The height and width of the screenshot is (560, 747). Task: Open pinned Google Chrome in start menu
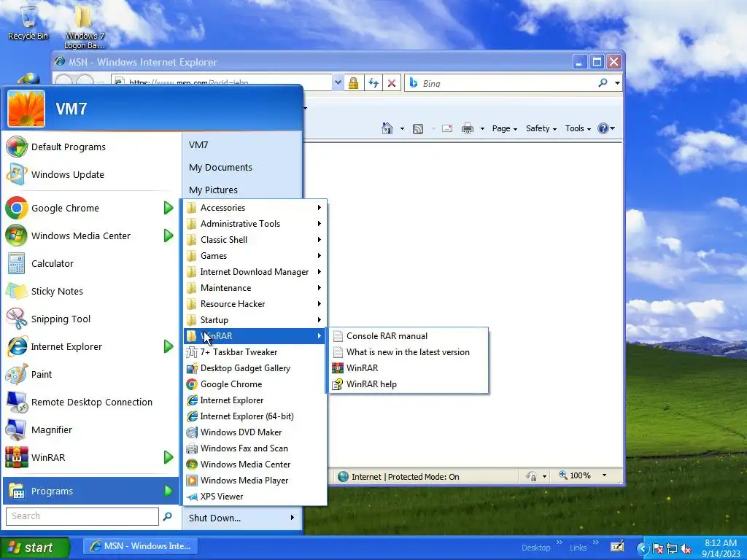(90, 208)
